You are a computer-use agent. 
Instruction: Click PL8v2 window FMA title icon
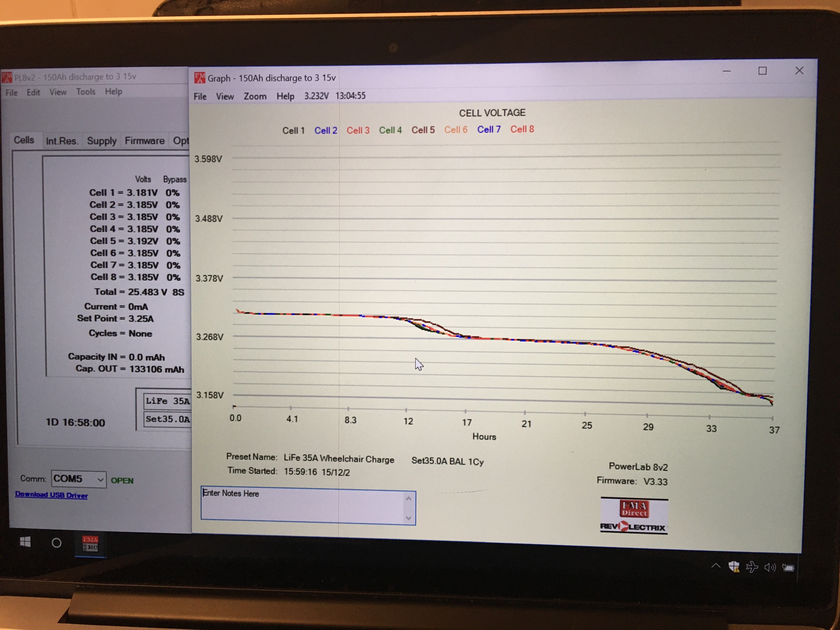tap(7, 78)
